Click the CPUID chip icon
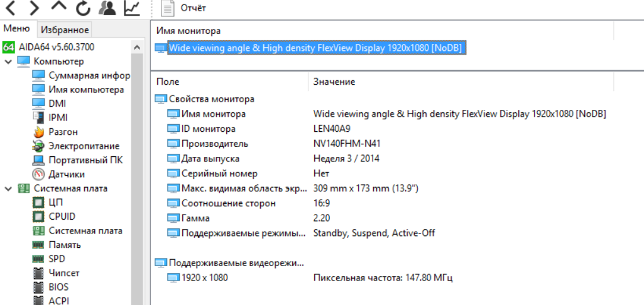This screenshot has width=644, height=305. point(38,217)
